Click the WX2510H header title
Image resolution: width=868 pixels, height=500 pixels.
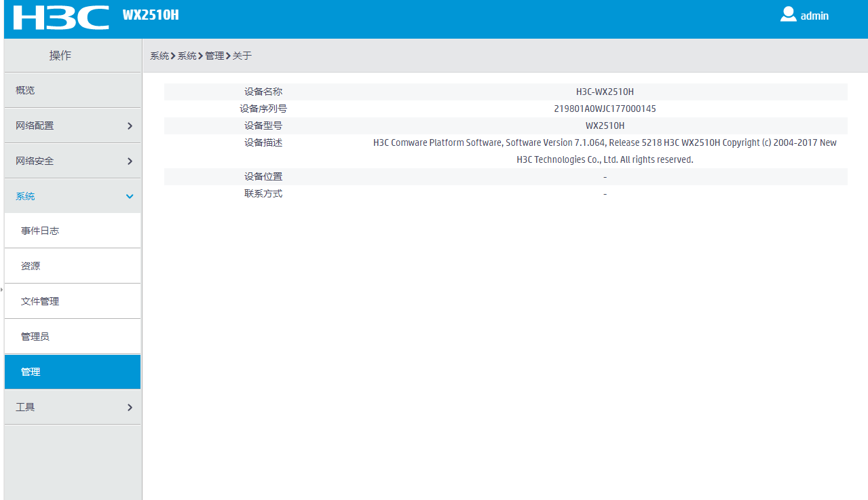(x=151, y=15)
